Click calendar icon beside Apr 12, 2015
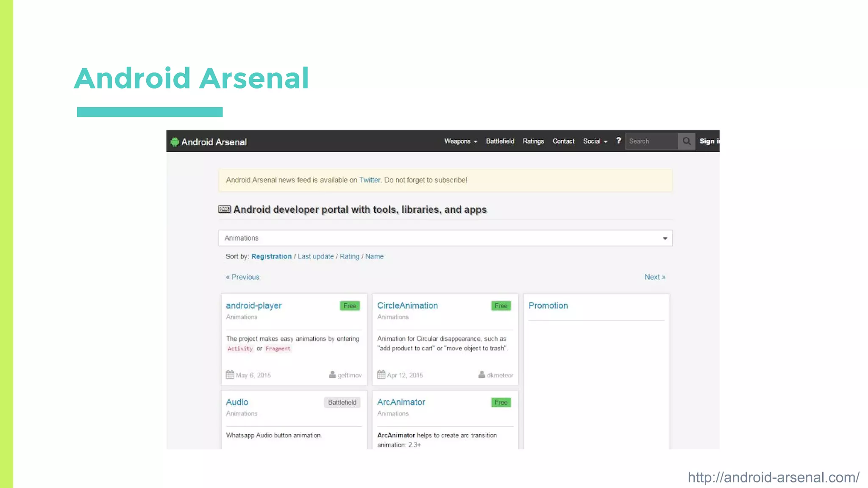The image size is (868, 488). [x=381, y=374]
